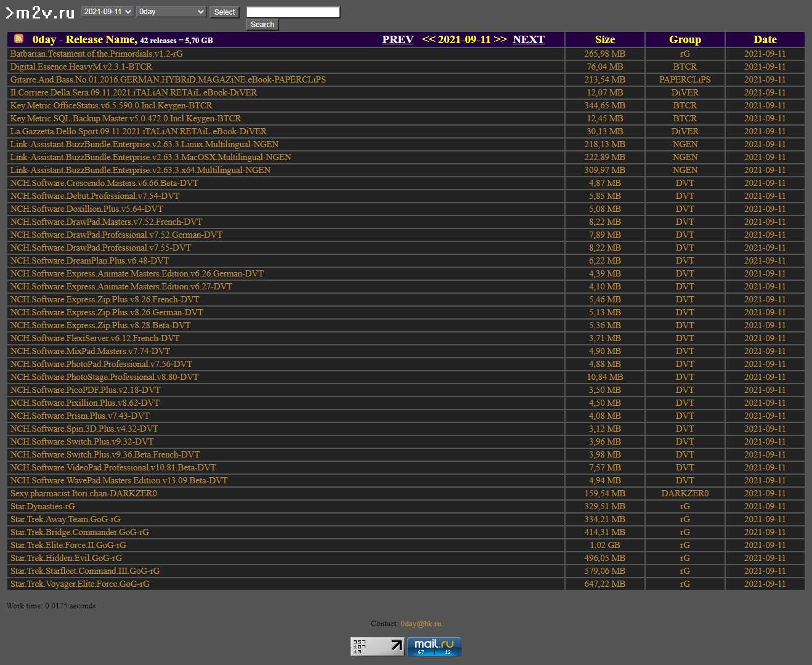Open La.Gazzetta.Dello.Sport eBook release
This screenshot has width=812, height=665.
click(139, 131)
